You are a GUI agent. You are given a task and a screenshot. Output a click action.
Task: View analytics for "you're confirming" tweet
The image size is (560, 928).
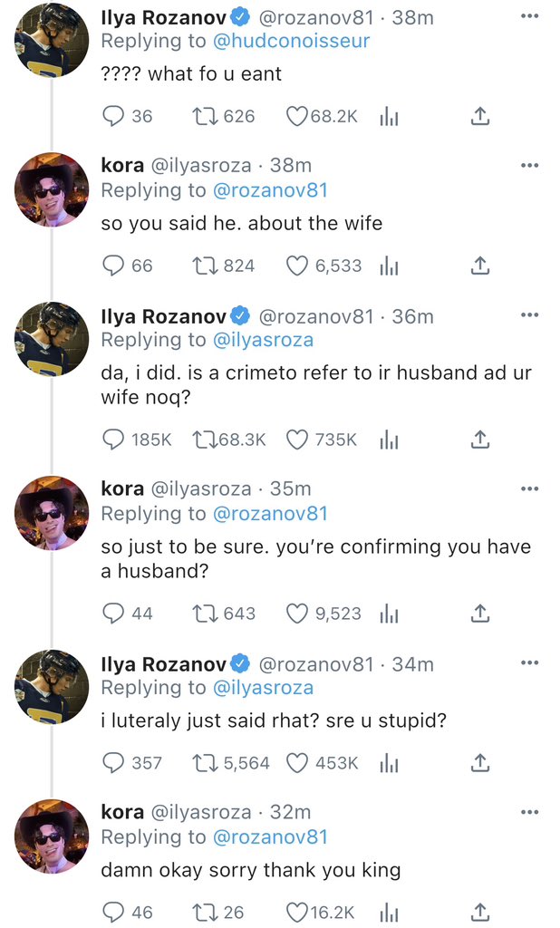click(389, 614)
